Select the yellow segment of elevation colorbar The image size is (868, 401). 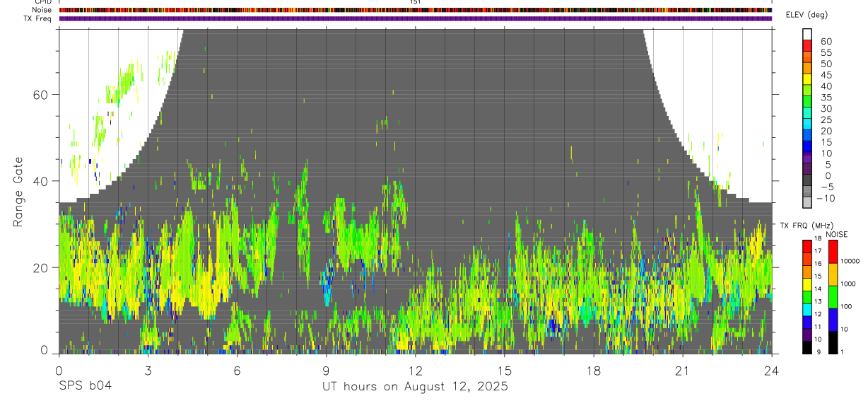pyautogui.click(x=807, y=78)
